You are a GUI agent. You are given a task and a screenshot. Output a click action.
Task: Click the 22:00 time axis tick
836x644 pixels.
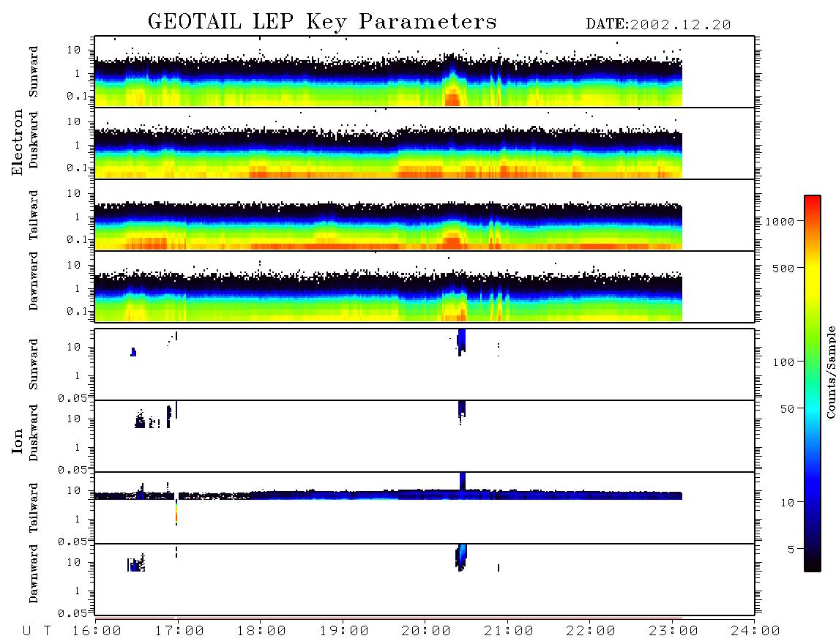591,631
